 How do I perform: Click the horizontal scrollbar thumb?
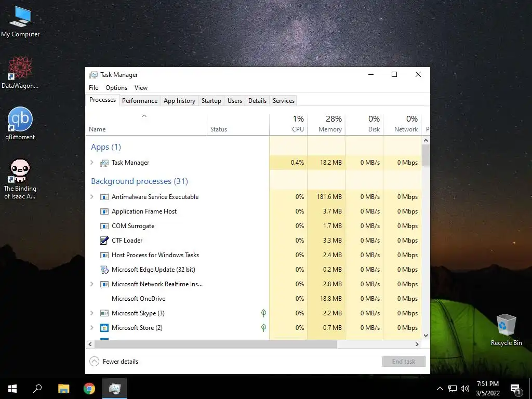coord(216,344)
